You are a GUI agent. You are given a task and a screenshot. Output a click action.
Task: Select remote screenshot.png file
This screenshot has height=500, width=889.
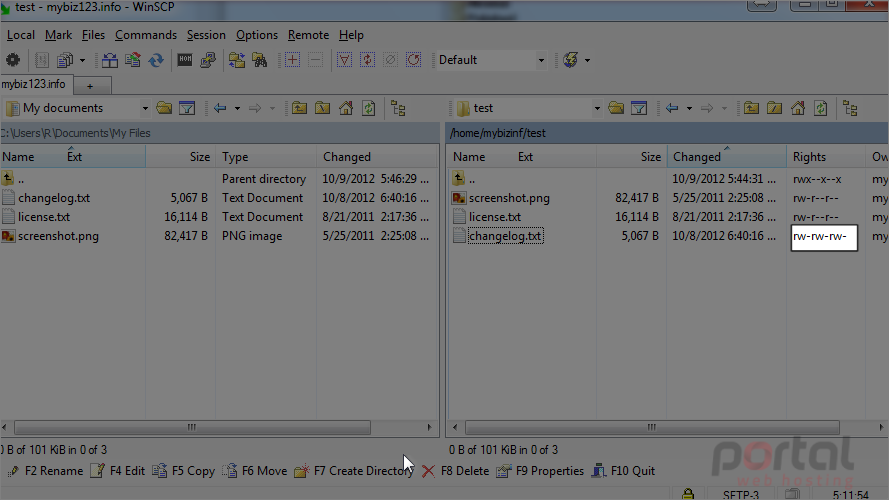click(x=509, y=198)
